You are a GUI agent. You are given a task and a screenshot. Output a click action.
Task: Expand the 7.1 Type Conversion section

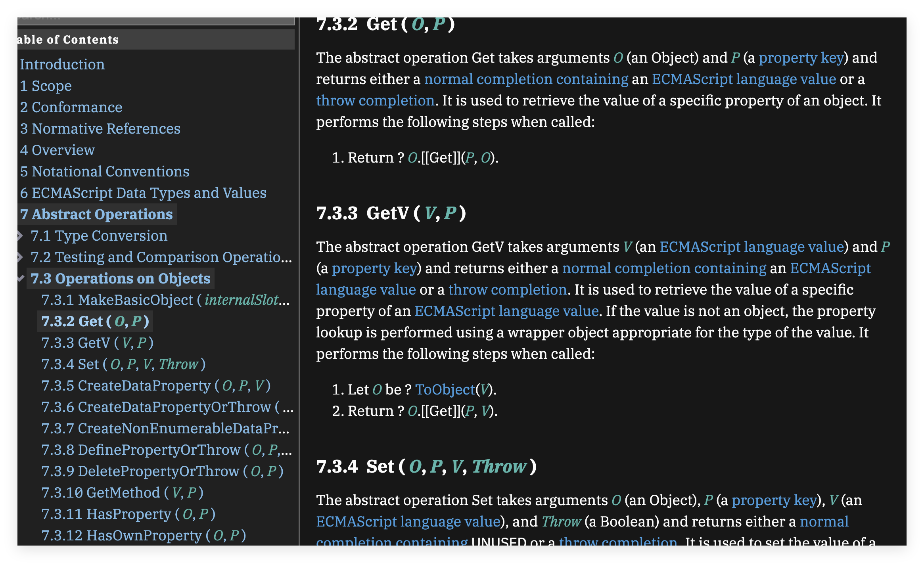(x=20, y=236)
